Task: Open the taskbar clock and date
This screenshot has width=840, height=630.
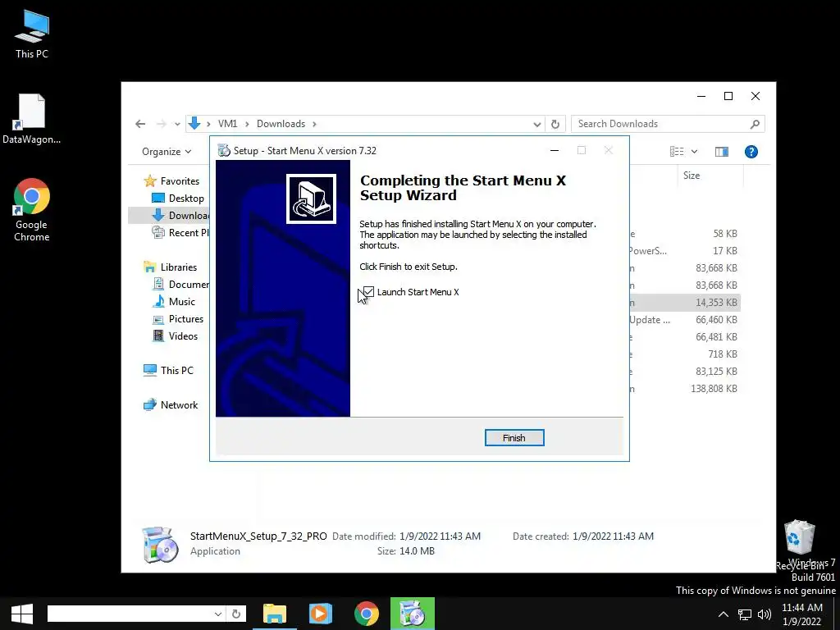Action: [802, 614]
